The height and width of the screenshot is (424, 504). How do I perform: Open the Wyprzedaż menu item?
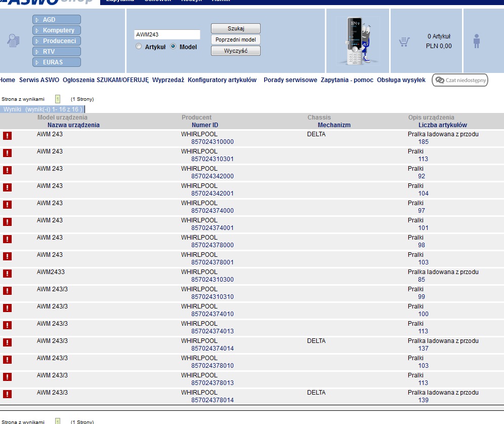168,80
